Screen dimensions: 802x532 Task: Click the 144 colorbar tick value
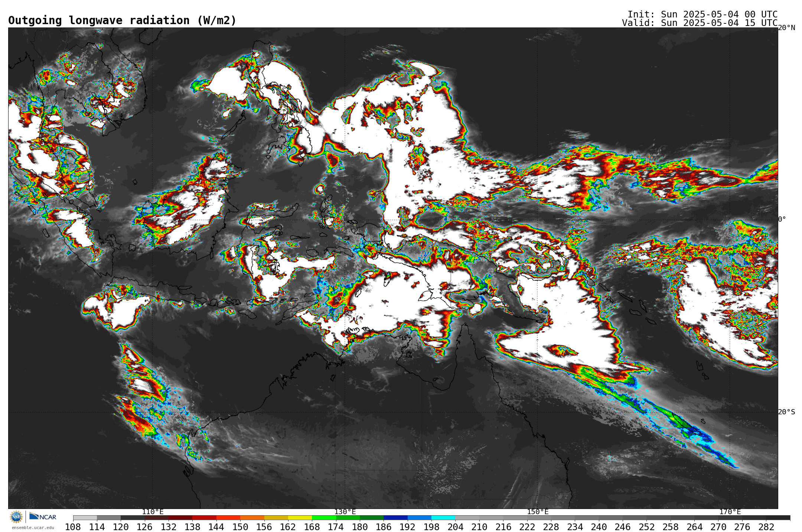[216, 527]
